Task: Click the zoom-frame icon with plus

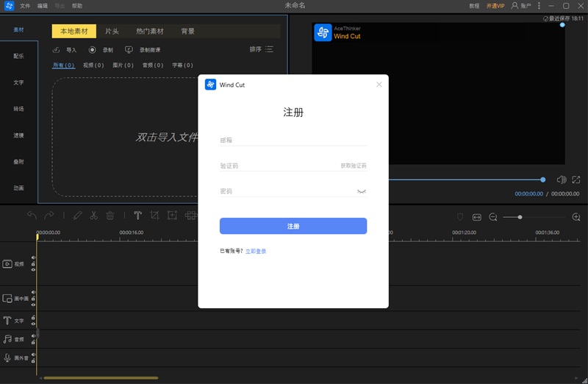Action: pyautogui.click(x=172, y=216)
